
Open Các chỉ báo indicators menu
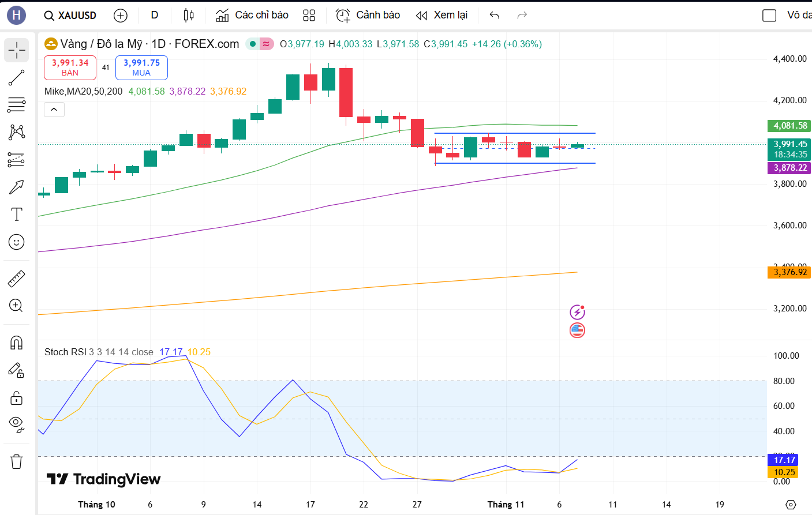coord(252,15)
